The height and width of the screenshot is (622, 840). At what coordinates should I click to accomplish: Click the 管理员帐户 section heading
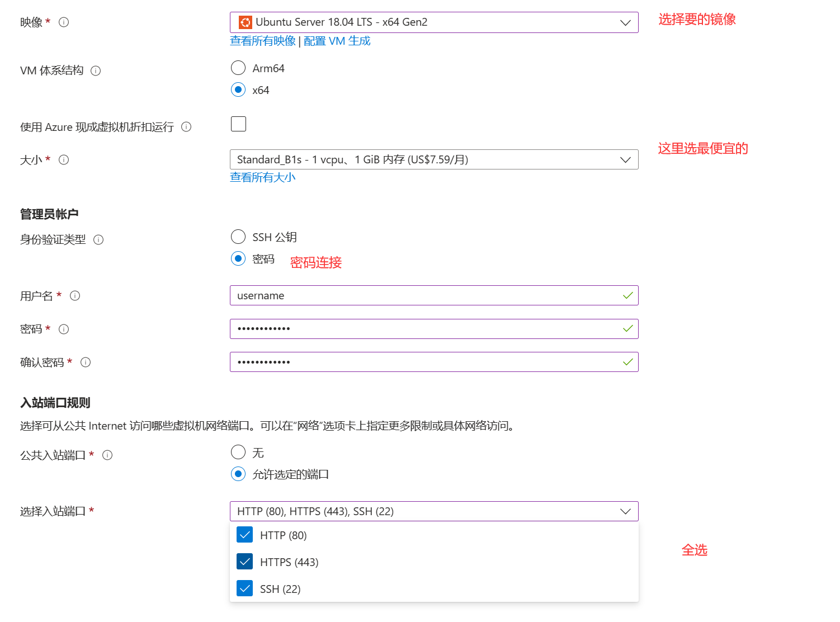(49, 214)
